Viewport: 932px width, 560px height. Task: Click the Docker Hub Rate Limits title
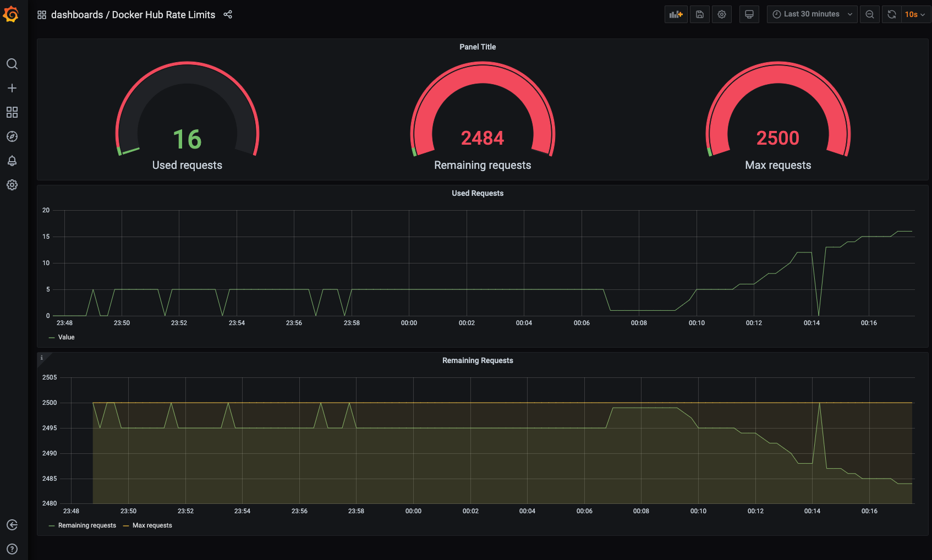tap(163, 15)
